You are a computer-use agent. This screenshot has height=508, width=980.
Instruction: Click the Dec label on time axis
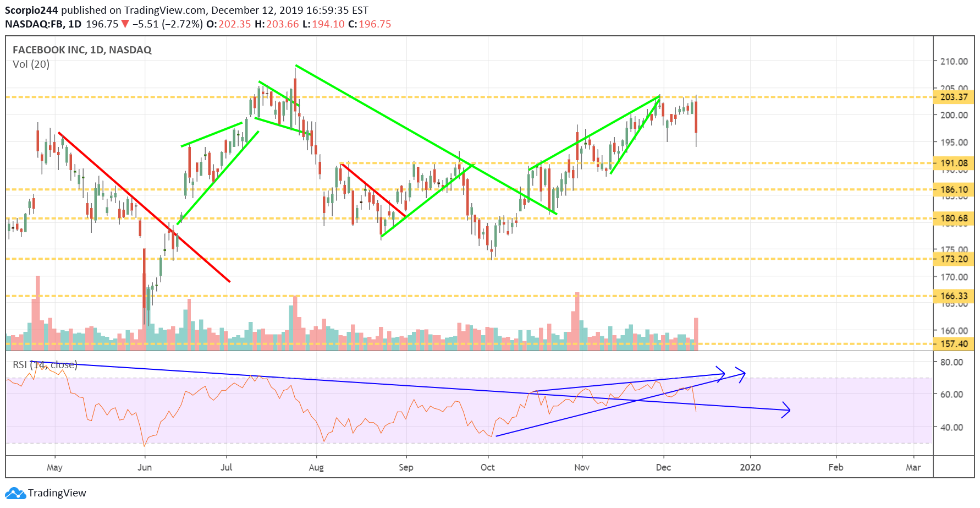[664, 467]
